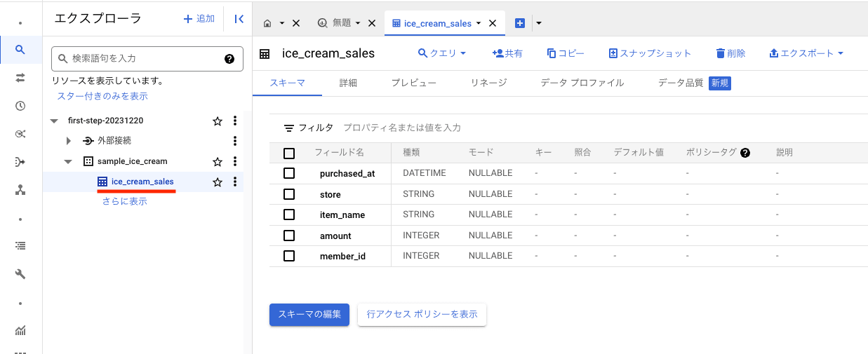Click the スキーマの編集 button

pos(309,315)
